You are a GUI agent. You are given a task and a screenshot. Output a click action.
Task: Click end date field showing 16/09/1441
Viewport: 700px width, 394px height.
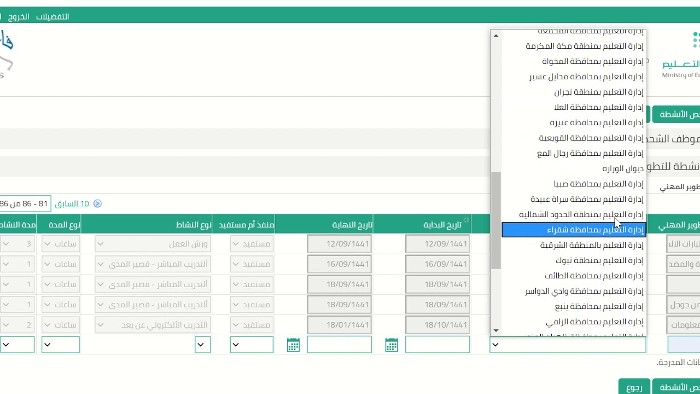click(339, 264)
